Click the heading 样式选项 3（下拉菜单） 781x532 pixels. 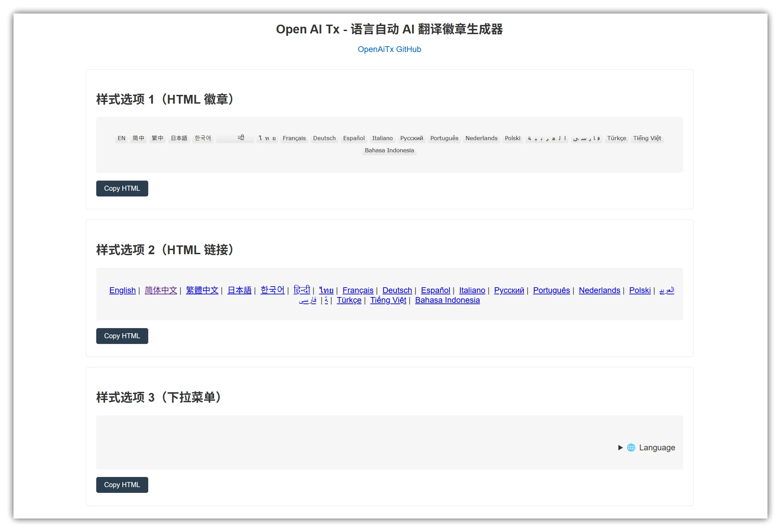tap(159, 397)
